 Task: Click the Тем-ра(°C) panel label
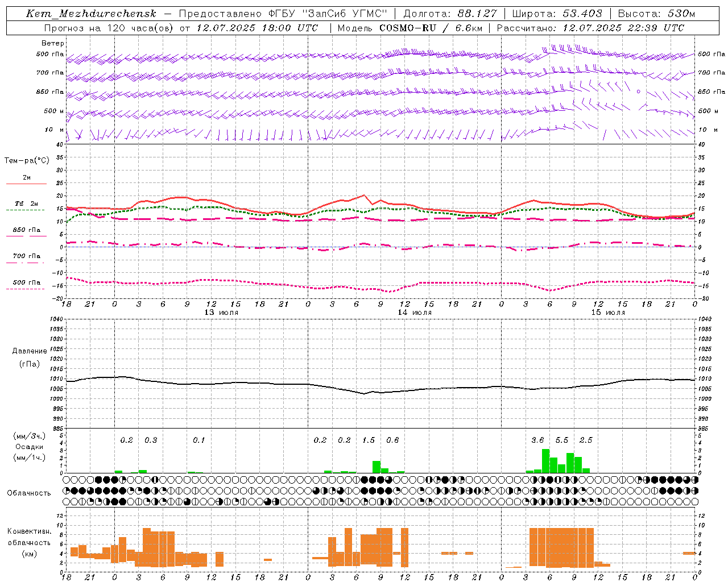point(27,161)
